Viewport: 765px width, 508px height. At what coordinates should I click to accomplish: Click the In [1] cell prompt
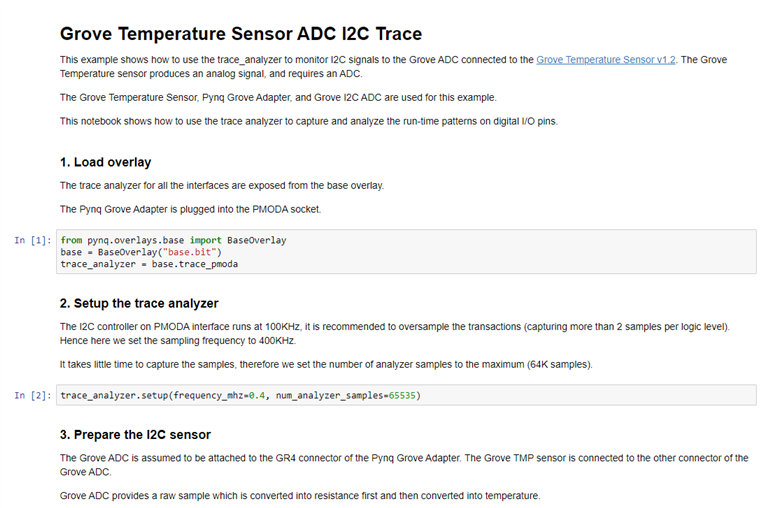pyautogui.click(x=33, y=240)
